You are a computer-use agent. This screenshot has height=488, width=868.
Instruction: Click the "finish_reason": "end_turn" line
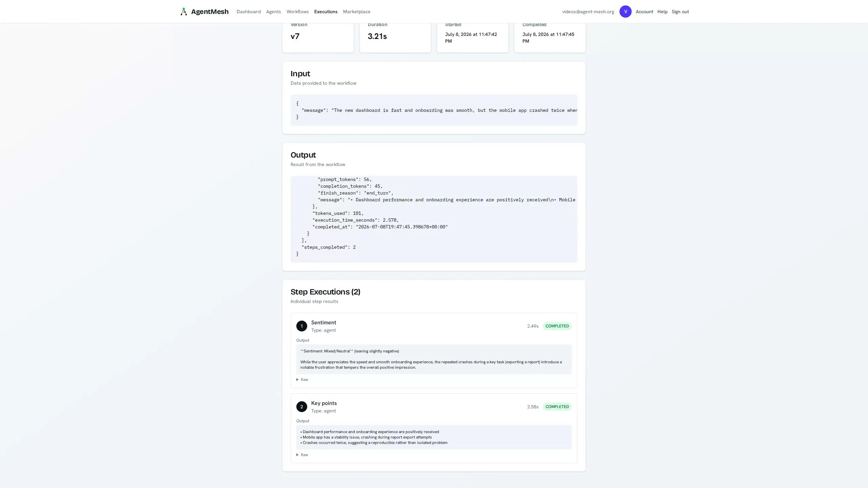click(x=355, y=193)
